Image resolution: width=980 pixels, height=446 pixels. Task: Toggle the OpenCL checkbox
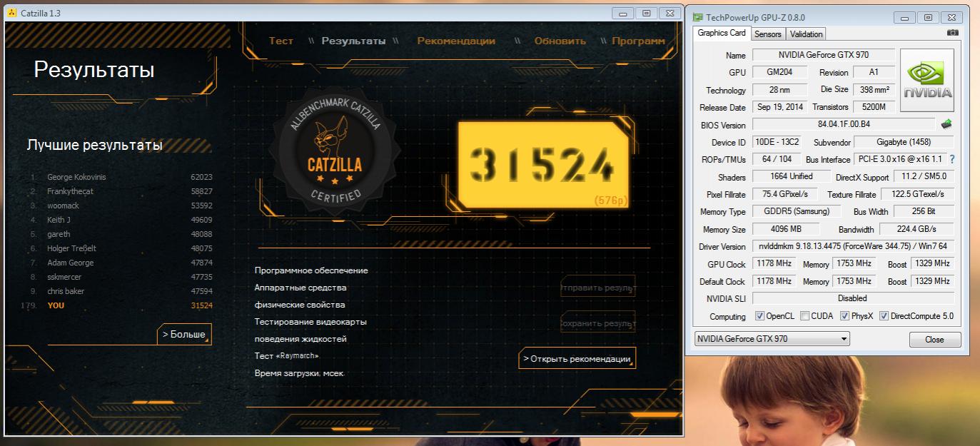pyautogui.click(x=760, y=316)
